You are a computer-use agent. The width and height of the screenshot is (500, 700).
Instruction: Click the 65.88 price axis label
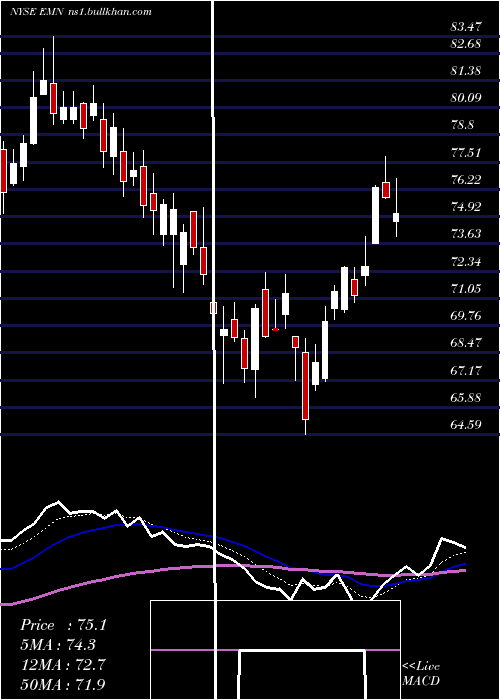click(466, 398)
